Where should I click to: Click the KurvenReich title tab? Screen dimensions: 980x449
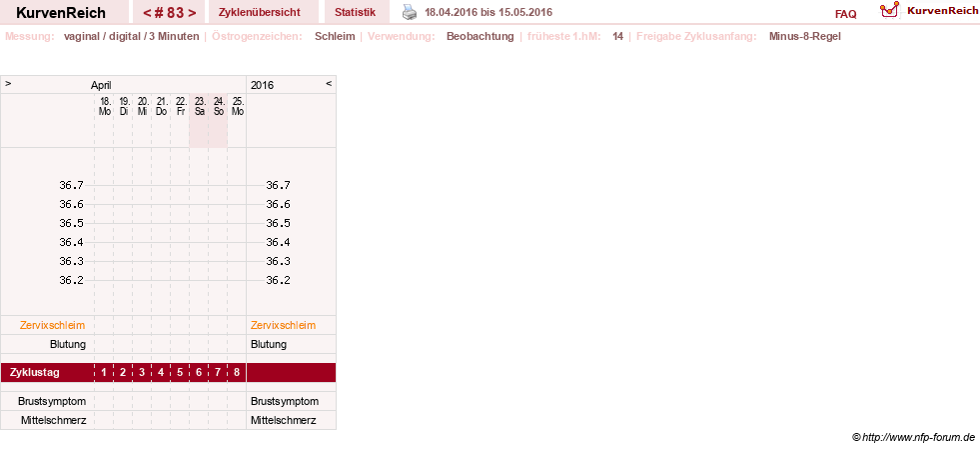pos(61,13)
